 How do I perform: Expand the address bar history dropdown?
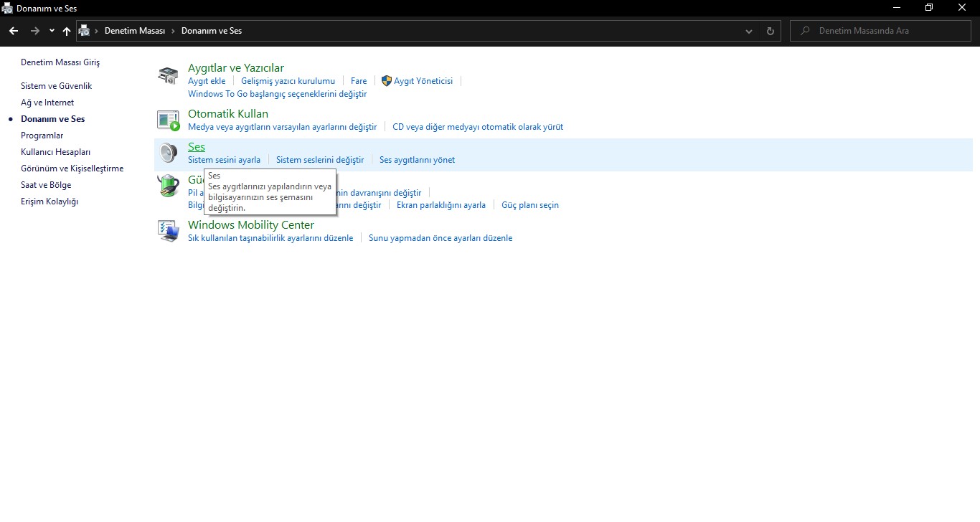coord(749,31)
